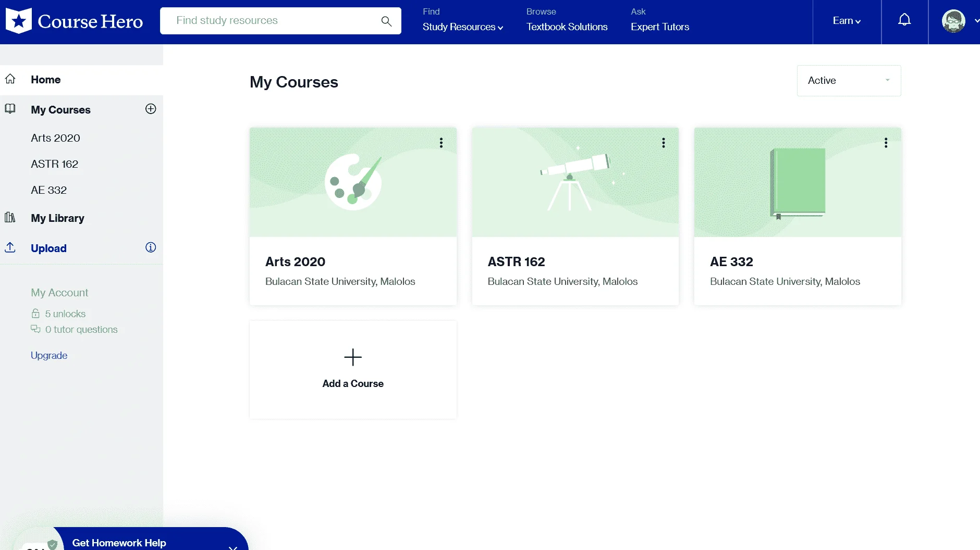Click the My Courses book icon

(10, 109)
